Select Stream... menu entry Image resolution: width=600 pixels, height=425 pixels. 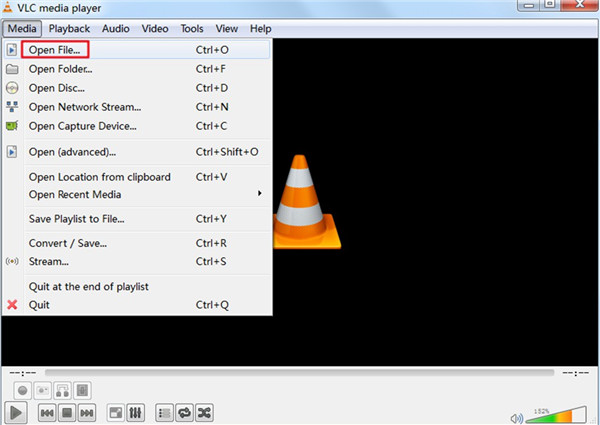[x=137, y=262]
